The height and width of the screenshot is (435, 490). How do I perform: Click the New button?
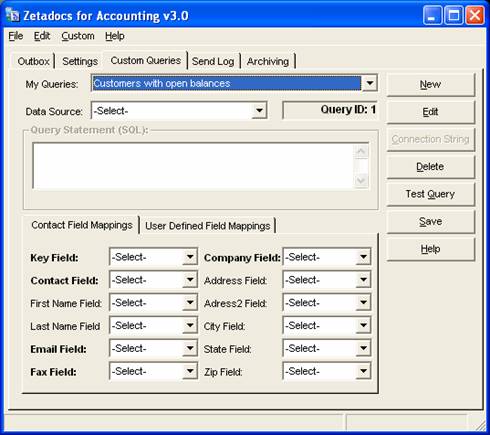tap(430, 85)
